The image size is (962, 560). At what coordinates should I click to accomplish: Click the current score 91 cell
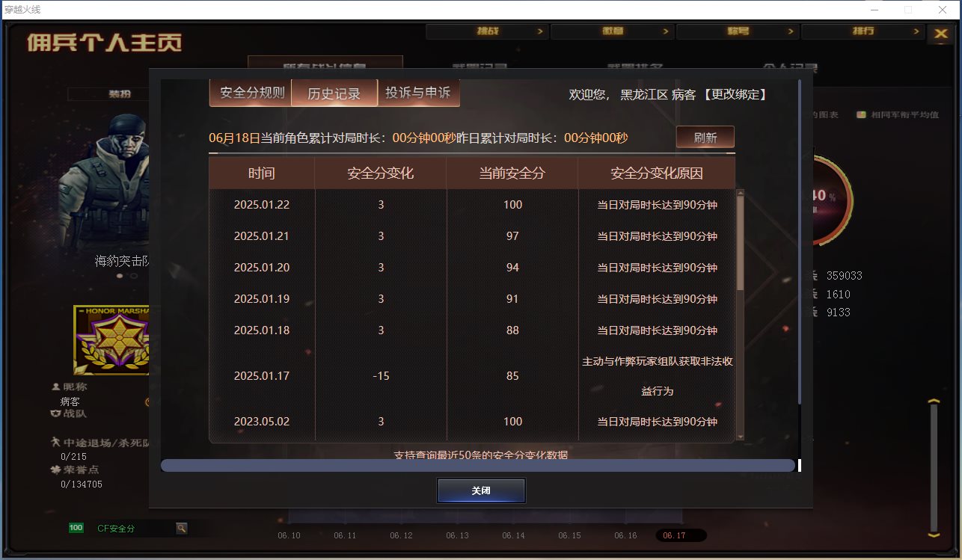coord(512,299)
